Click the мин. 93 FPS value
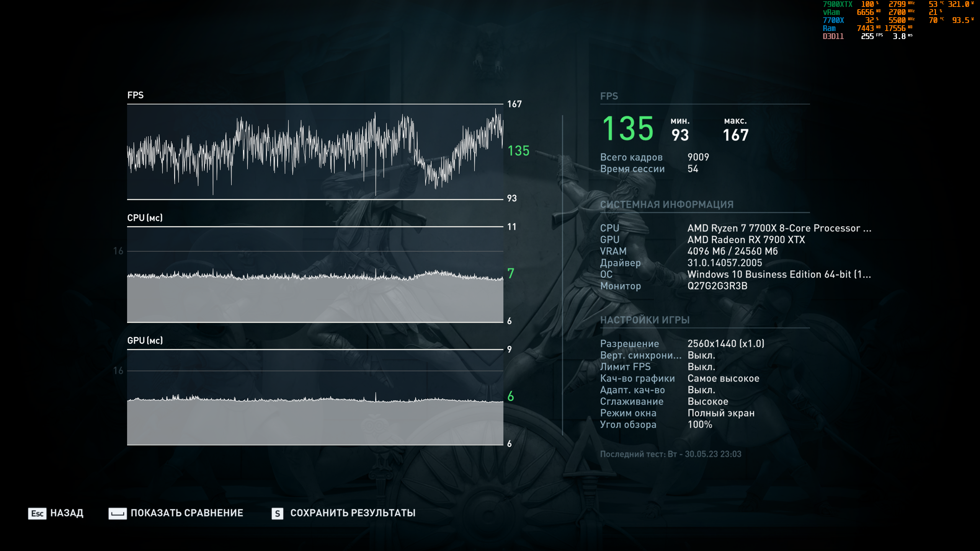This screenshot has width=980, height=551. [680, 135]
